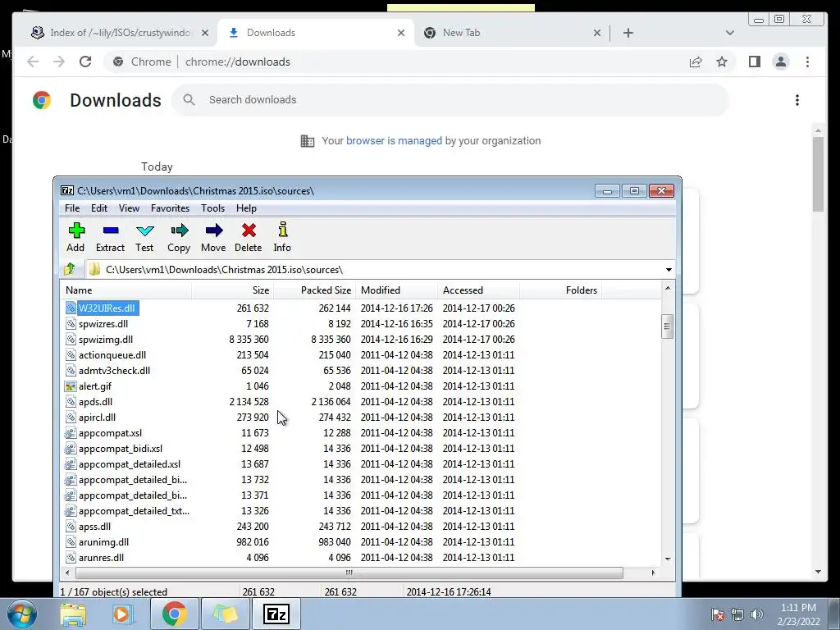This screenshot has height=630, width=840.
Task: Toggle Chrome side panel icon
Action: [755, 62]
